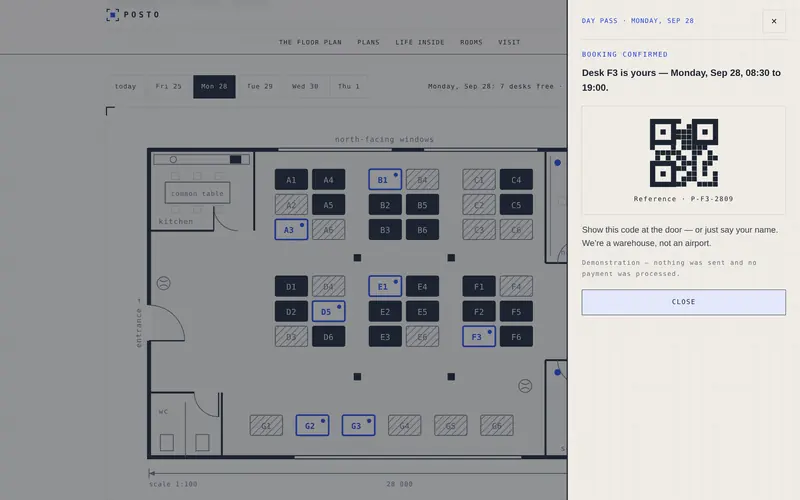Select desk D6 on the floor plan

(x=329, y=336)
